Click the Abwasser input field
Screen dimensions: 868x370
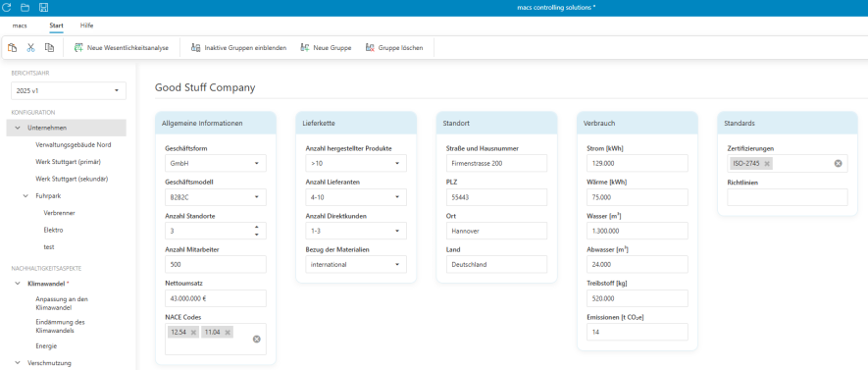[638, 265]
